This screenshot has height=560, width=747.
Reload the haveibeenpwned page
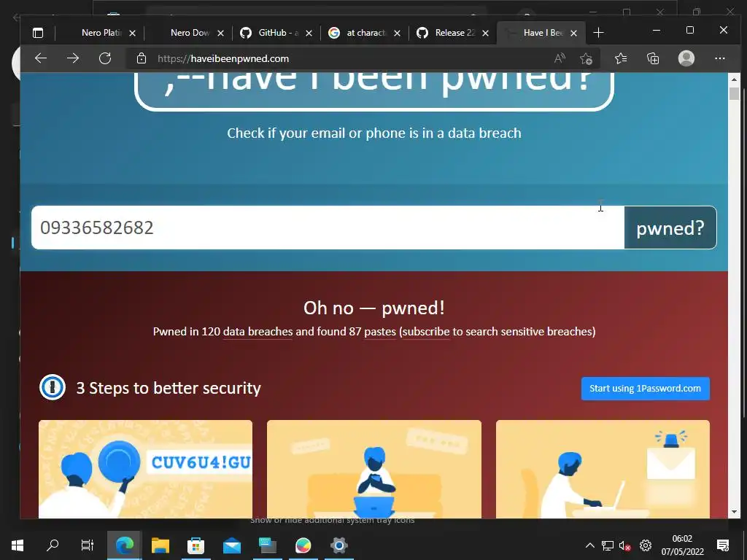[105, 58]
